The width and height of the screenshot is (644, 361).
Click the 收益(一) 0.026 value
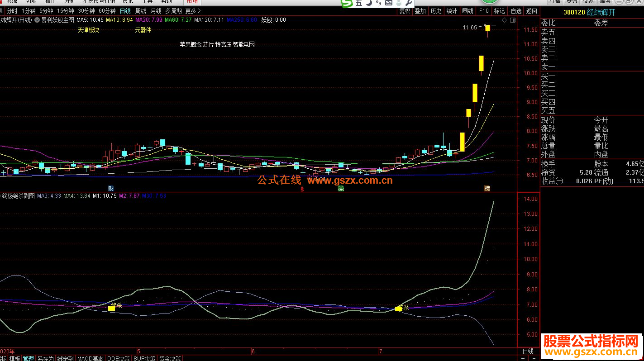[x=584, y=181]
